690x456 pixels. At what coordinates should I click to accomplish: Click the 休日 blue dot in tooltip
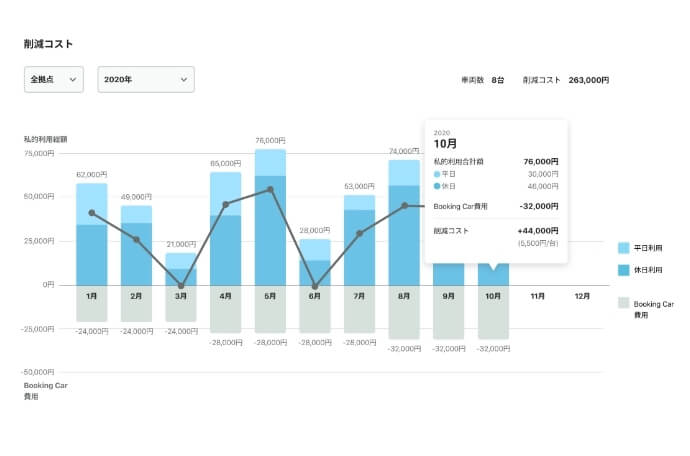pos(437,186)
